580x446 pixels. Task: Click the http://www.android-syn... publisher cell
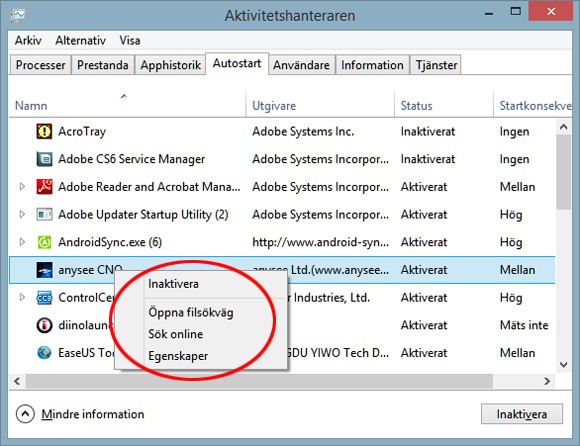pos(320,242)
